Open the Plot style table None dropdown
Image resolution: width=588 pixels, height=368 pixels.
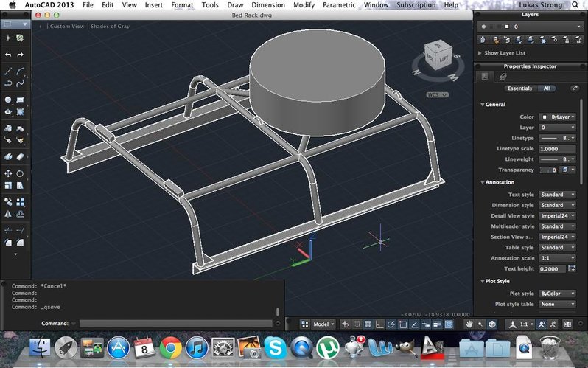[557, 304]
